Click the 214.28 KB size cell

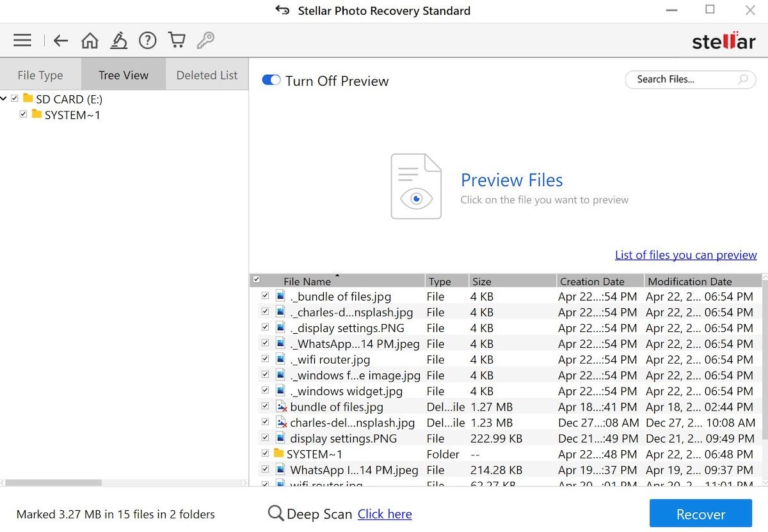497,470
